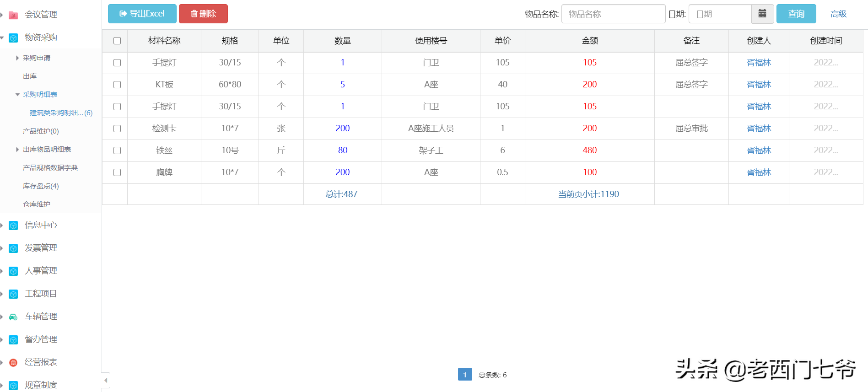Check the KT板 row checkbox

[117, 85]
